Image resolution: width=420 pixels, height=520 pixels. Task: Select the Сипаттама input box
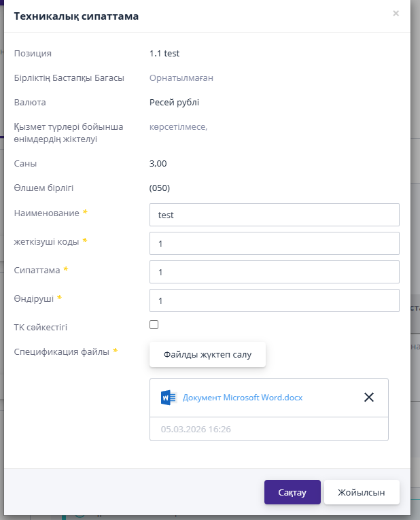[274, 272]
